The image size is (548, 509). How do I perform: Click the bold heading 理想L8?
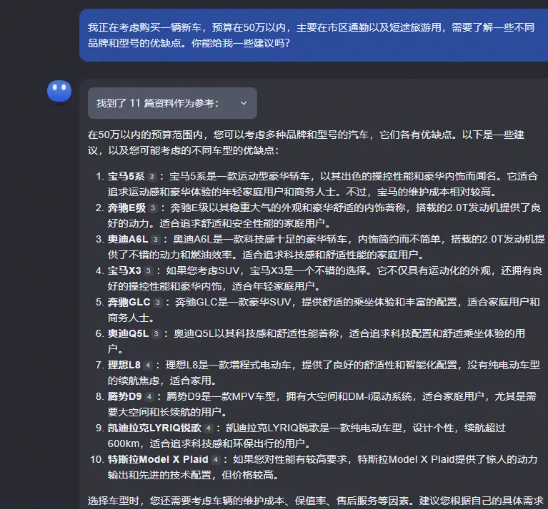coord(124,365)
